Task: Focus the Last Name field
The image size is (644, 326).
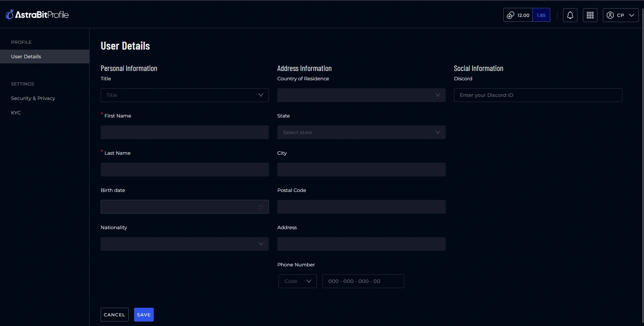Action: (185, 170)
